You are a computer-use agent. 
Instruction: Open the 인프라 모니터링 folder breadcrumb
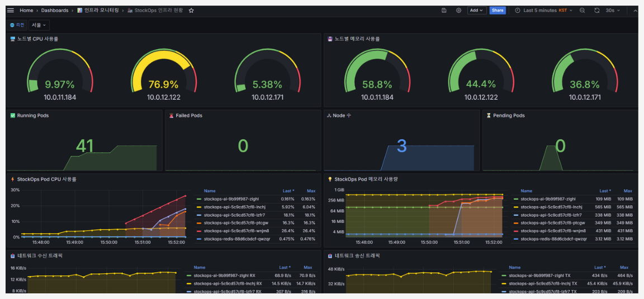point(98,10)
